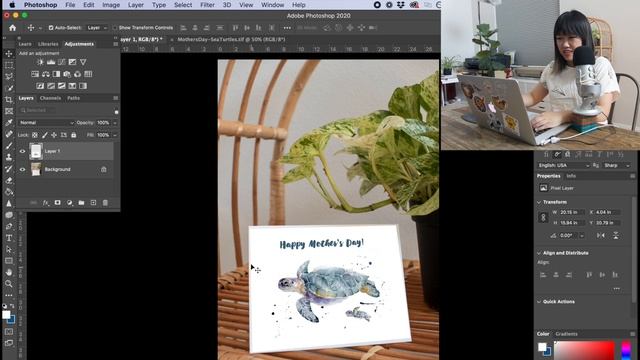Select the Clone Stamp tool
Screen dimensions: 640x360
(9, 157)
